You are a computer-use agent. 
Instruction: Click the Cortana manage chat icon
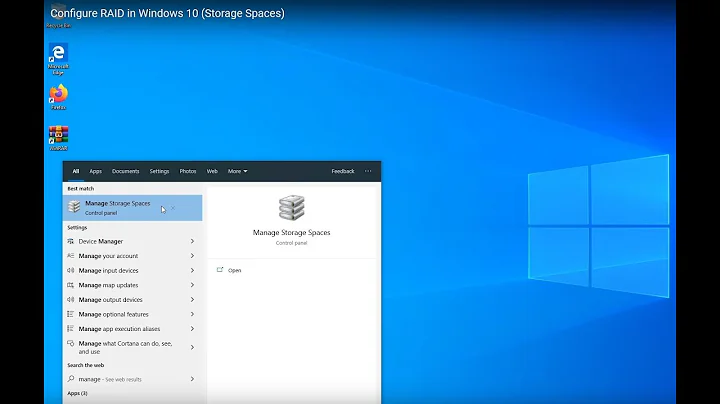coord(71,343)
